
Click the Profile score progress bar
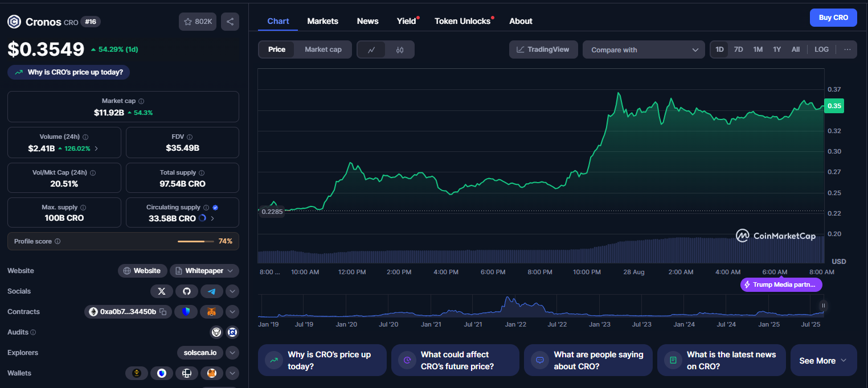[x=196, y=241]
